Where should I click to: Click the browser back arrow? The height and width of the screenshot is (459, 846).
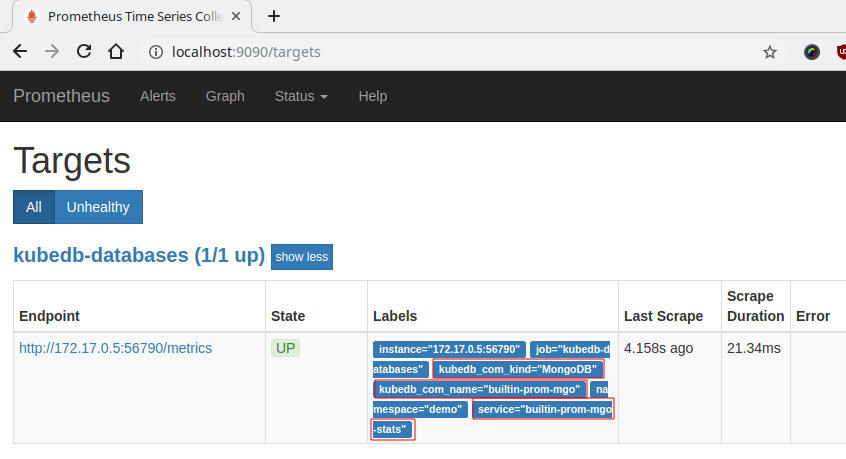tap(20, 51)
